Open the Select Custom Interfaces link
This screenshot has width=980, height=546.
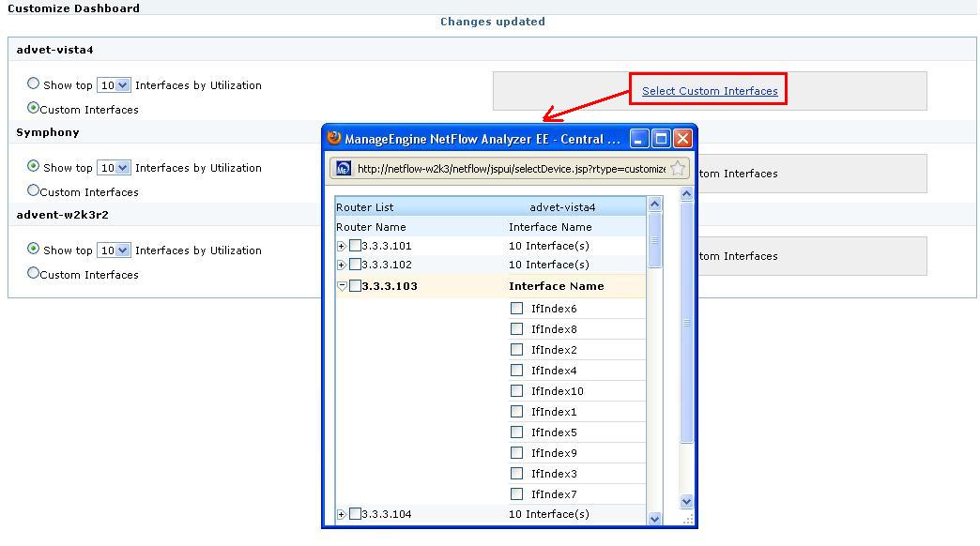pyautogui.click(x=710, y=91)
